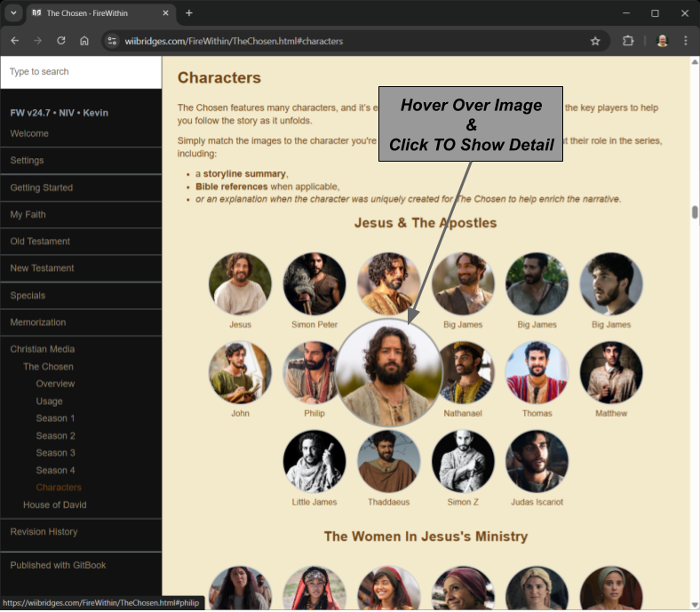Open a new browser tab
This screenshot has width=700, height=612.
(x=189, y=13)
